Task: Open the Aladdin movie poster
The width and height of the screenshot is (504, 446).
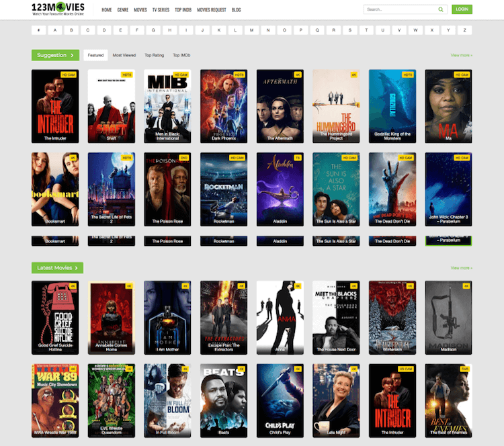Action: coord(280,189)
